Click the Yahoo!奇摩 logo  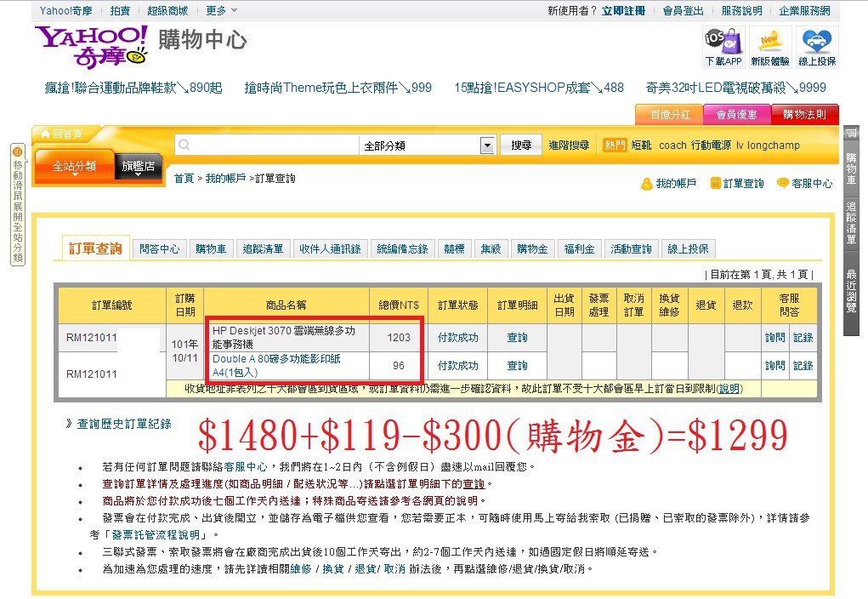(91, 47)
